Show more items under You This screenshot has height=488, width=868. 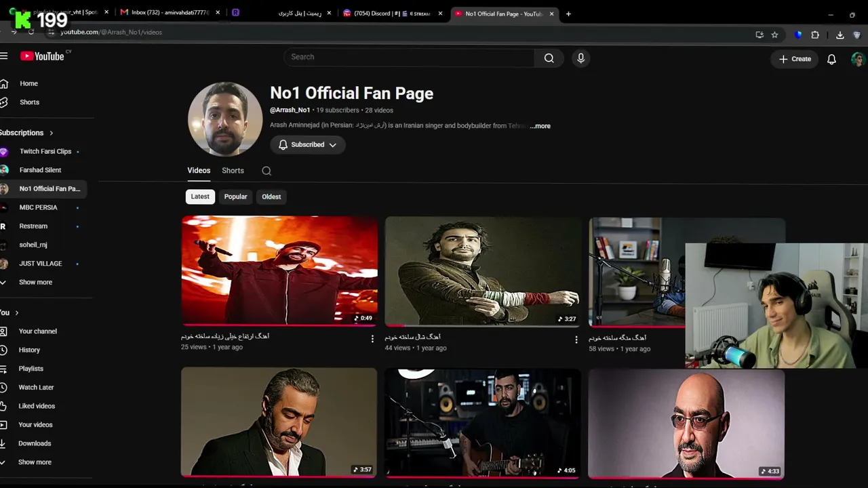pos(35,462)
